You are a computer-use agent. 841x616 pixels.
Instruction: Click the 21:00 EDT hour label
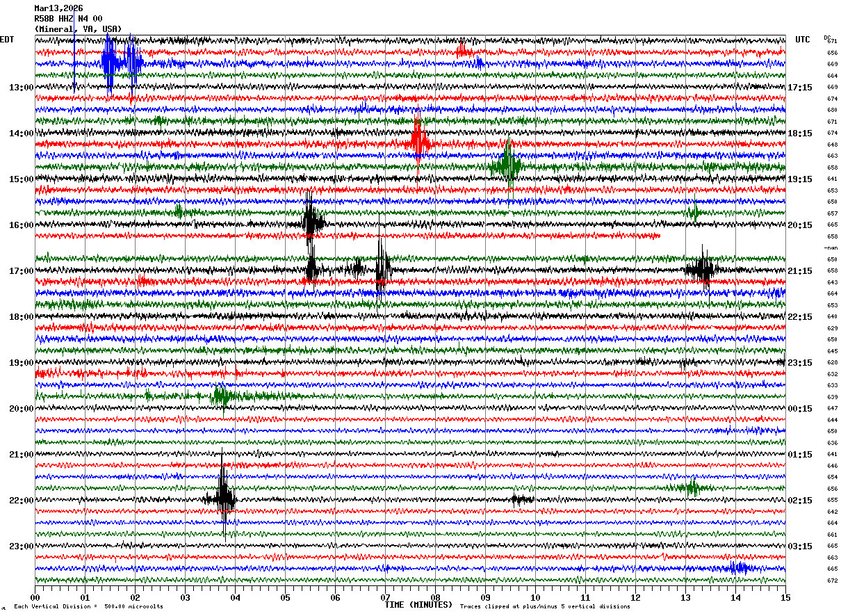(22, 455)
